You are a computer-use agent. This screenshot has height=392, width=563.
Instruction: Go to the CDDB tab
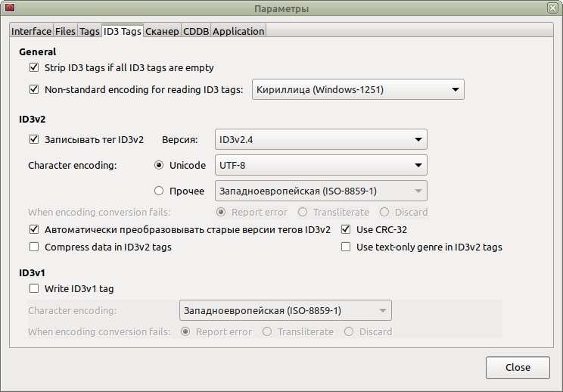(196, 31)
